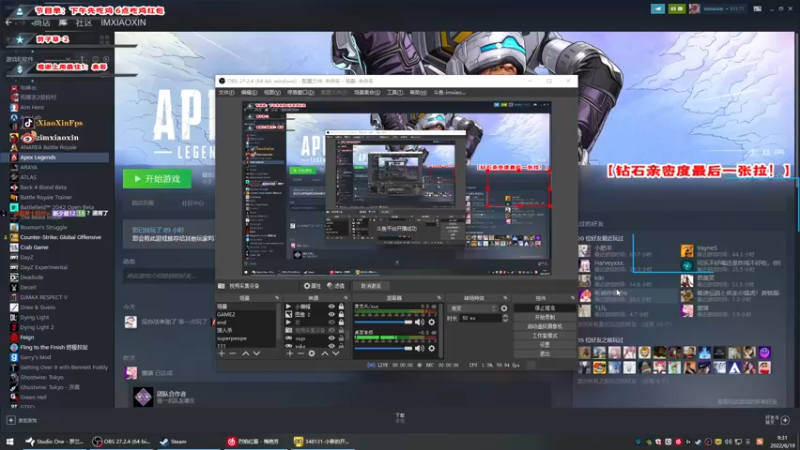Remove the selected source with the minus icon
This screenshot has height=450, width=800.
click(x=301, y=353)
